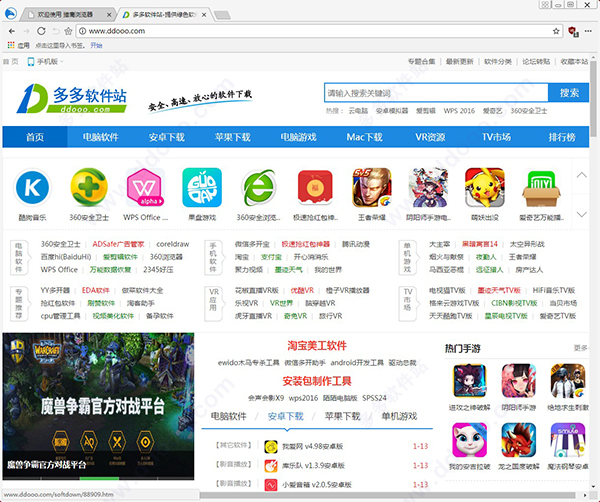600x502 pixels.
Task: Open a new browser tab
Action: pyautogui.click(x=222, y=15)
